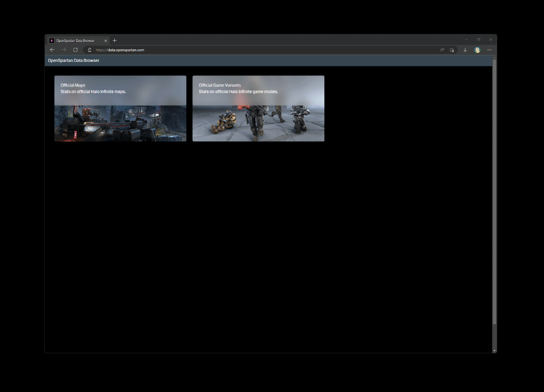
Task: Click the OpenSpartan Data Browser header title
Action: coord(74,60)
